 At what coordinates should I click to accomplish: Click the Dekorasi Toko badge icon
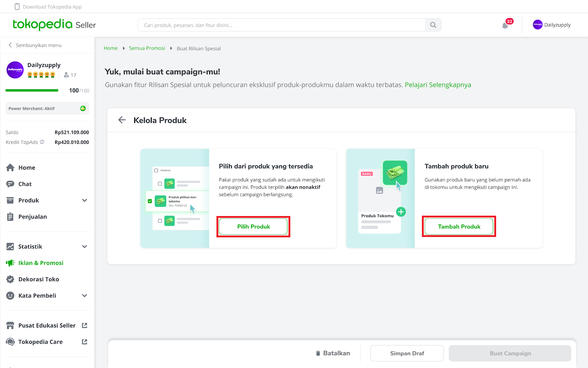[x=10, y=279]
